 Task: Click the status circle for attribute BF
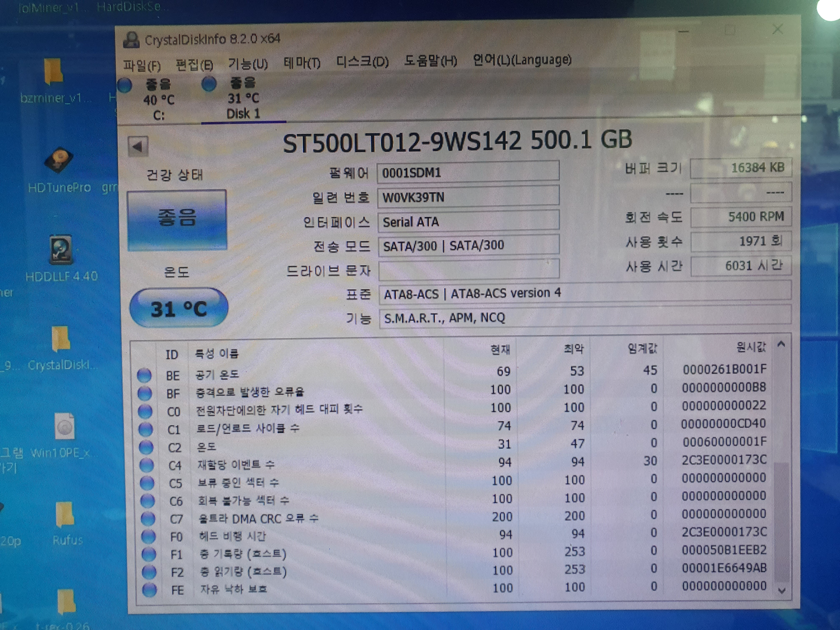click(x=144, y=393)
